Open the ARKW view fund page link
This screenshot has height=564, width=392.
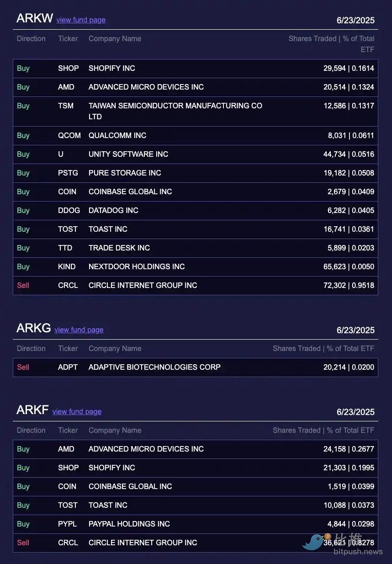click(x=81, y=20)
